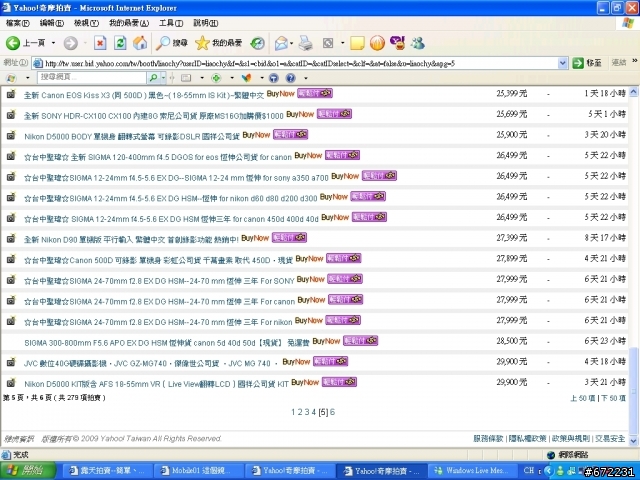The height and width of the screenshot is (480, 640).
Task: Click the orange globe toolbar icon
Action: tap(377, 43)
